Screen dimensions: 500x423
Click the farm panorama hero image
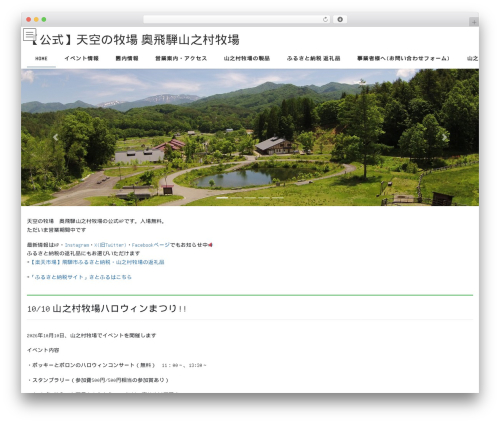click(250, 137)
